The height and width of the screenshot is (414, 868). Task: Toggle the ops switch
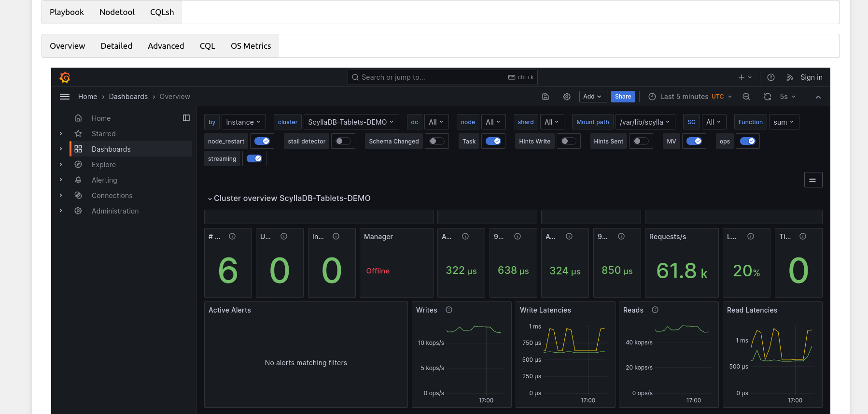coord(748,141)
